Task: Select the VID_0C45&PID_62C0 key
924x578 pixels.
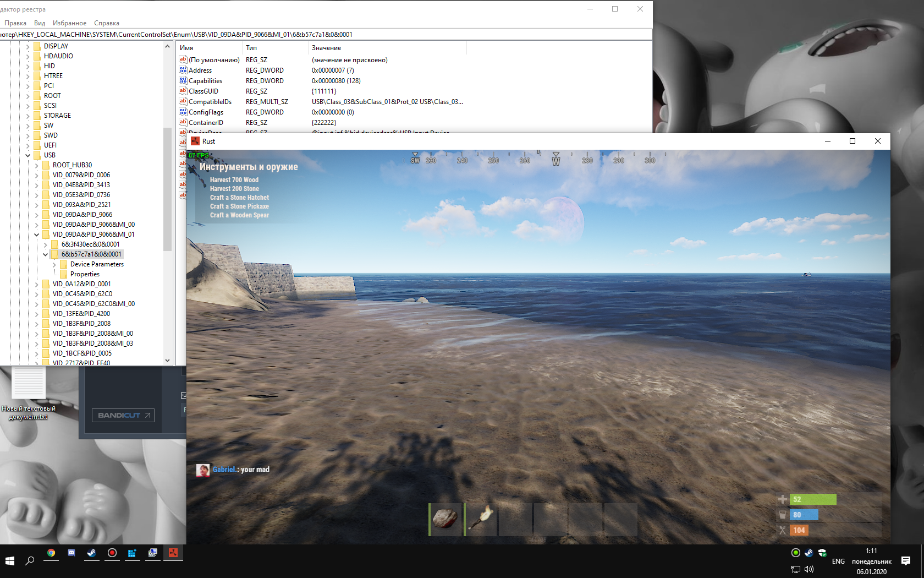Action: click(82, 294)
